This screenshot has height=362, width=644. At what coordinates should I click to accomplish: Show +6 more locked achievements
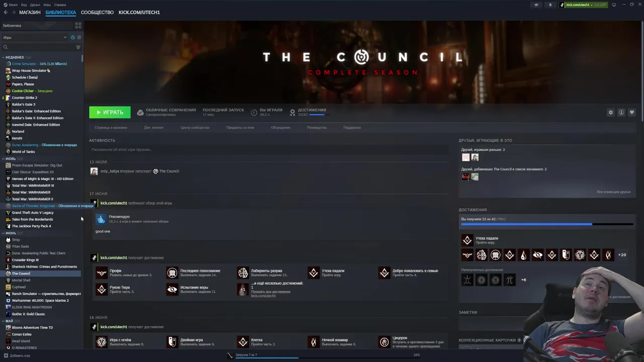524,280
